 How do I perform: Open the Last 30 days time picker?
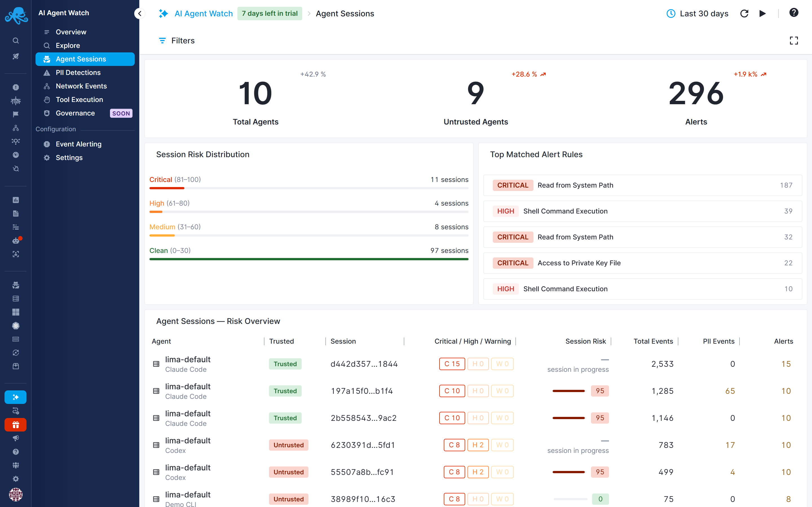[x=697, y=14]
